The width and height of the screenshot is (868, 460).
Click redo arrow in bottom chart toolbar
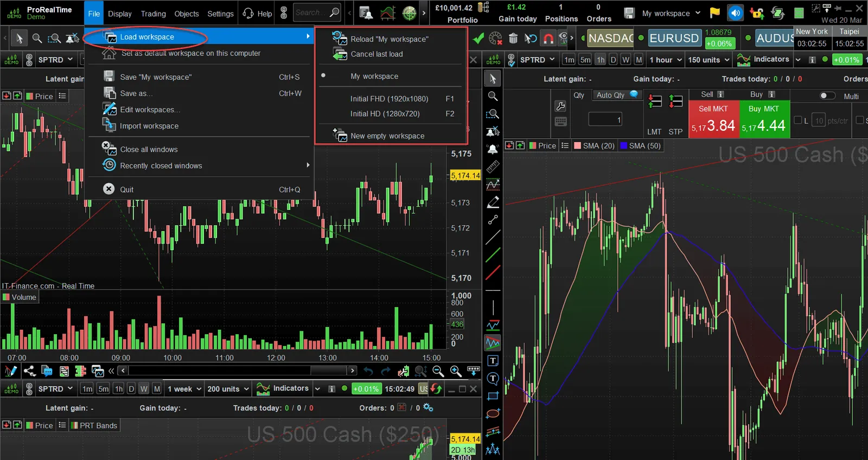[386, 371]
